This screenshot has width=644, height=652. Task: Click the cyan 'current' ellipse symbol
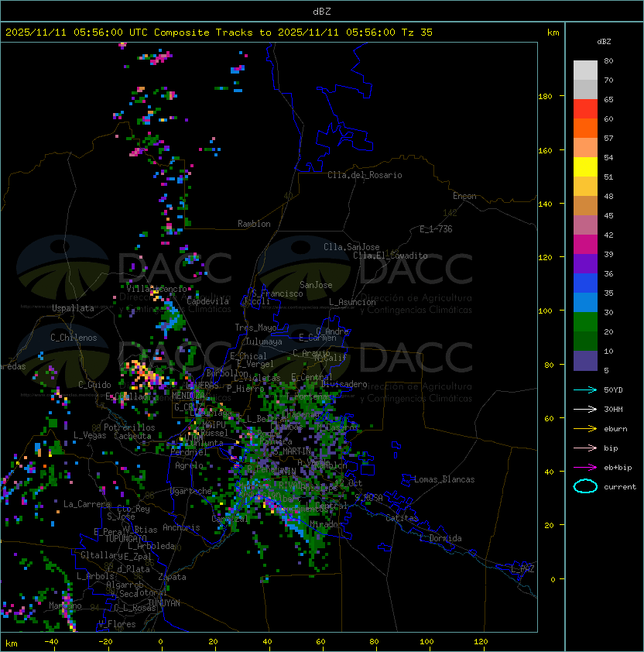(585, 486)
